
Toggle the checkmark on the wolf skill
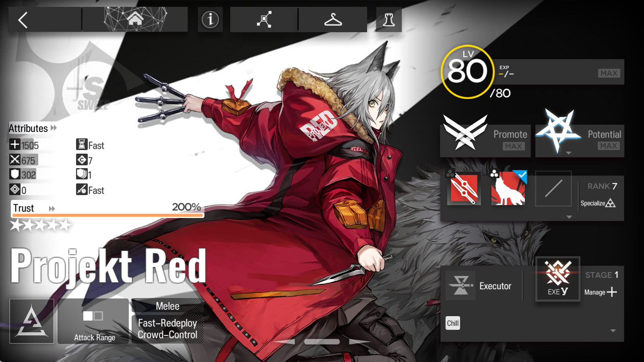(522, 175)
